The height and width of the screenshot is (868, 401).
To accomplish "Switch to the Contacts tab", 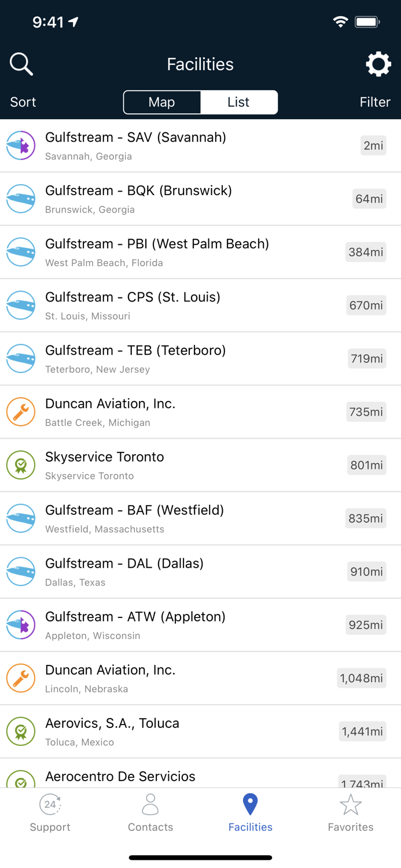I will [150, 812].
